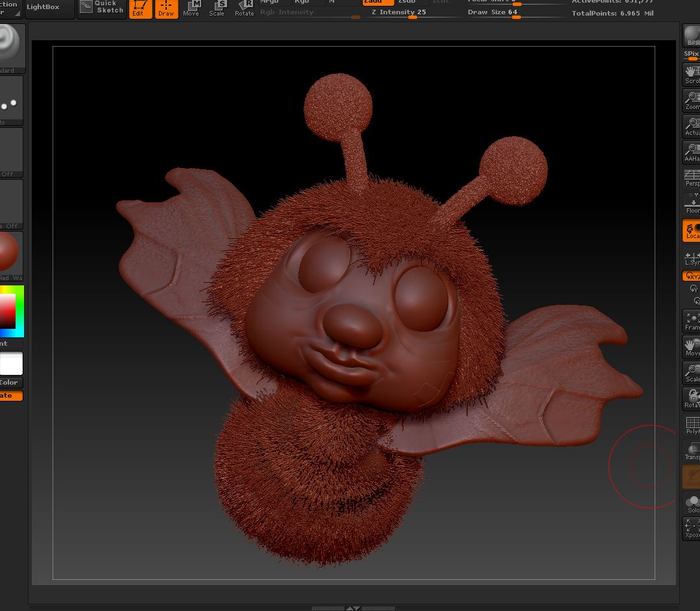Toggle the Floor grid display

692,204
